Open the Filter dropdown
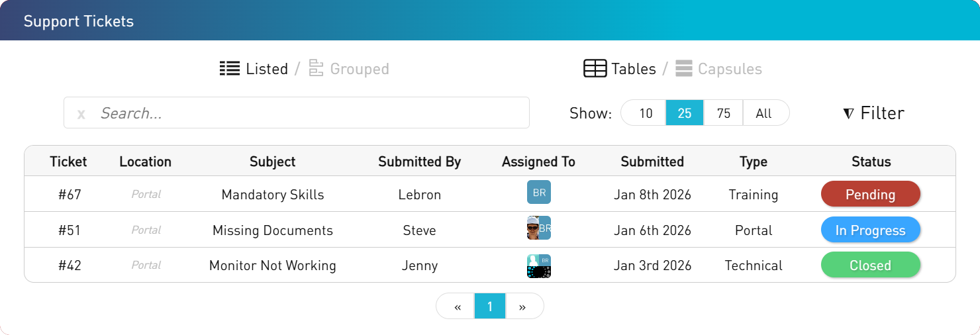Image resolution: width=980 pixels, height=335 pixels. (873, 113)
